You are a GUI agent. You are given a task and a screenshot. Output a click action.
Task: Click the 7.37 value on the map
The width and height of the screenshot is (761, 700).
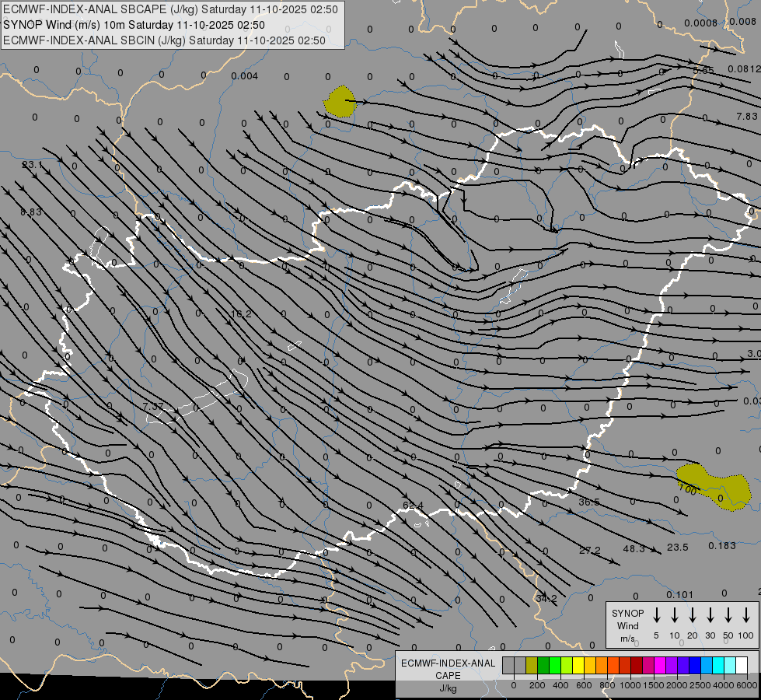153,406
